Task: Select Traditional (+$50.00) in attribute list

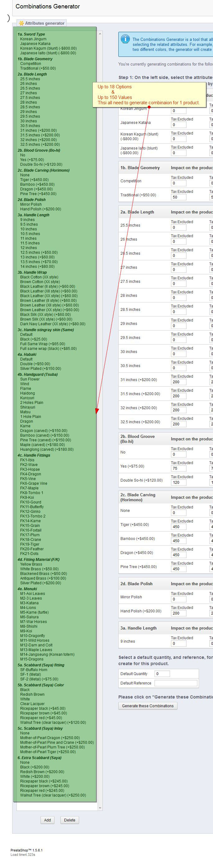Action: pos(38,68)
